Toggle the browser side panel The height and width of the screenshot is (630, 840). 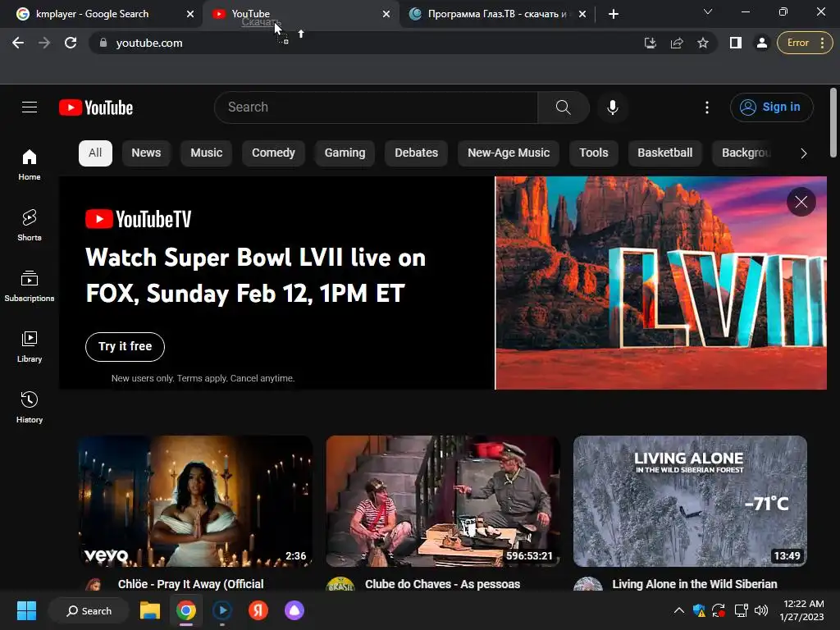(x=736, y=43)
